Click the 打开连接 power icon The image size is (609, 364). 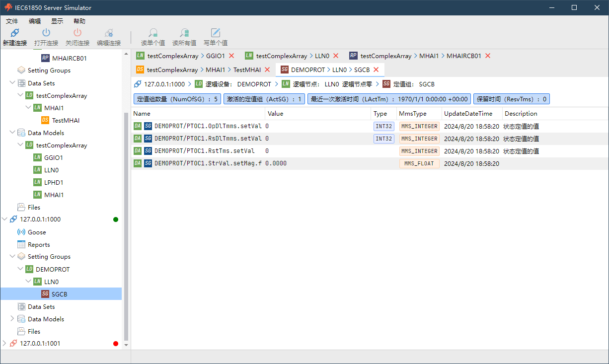46,33
